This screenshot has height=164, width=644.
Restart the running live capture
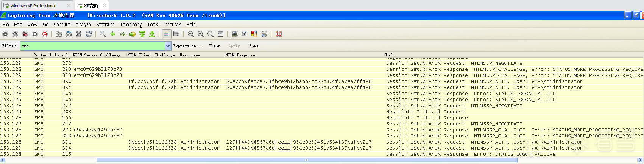45,34
